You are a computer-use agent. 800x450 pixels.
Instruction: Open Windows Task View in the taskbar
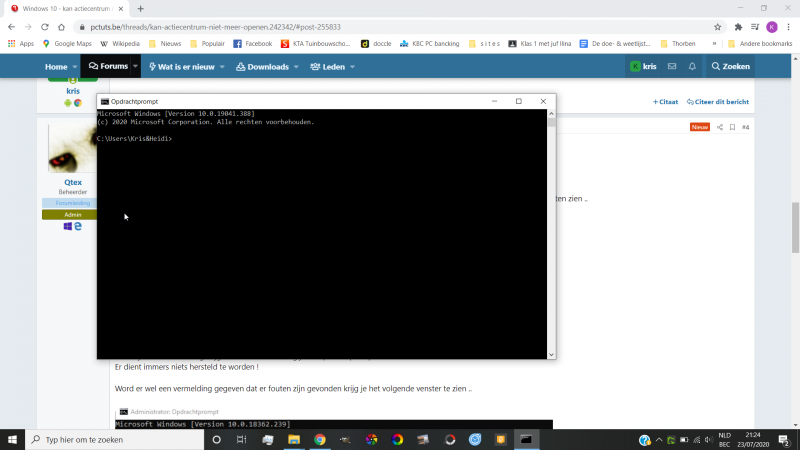tap(242, 439)
